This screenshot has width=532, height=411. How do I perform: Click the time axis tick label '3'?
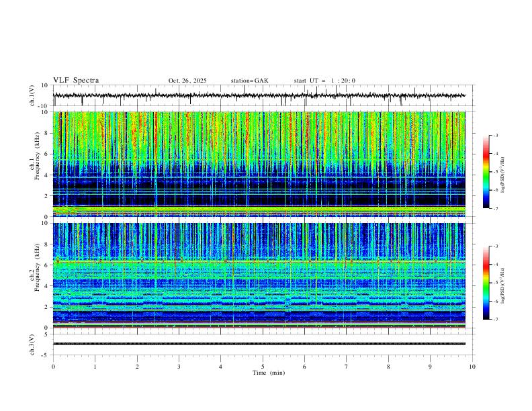click(179, 367)
